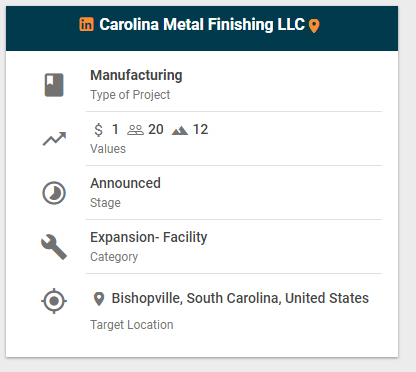Click the book icon for project type
The height and width of the screenshot is (372, 416).
point(54,85)
